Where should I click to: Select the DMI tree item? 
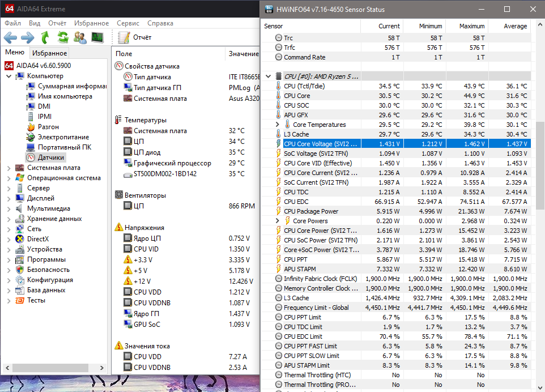click(39, 106)
